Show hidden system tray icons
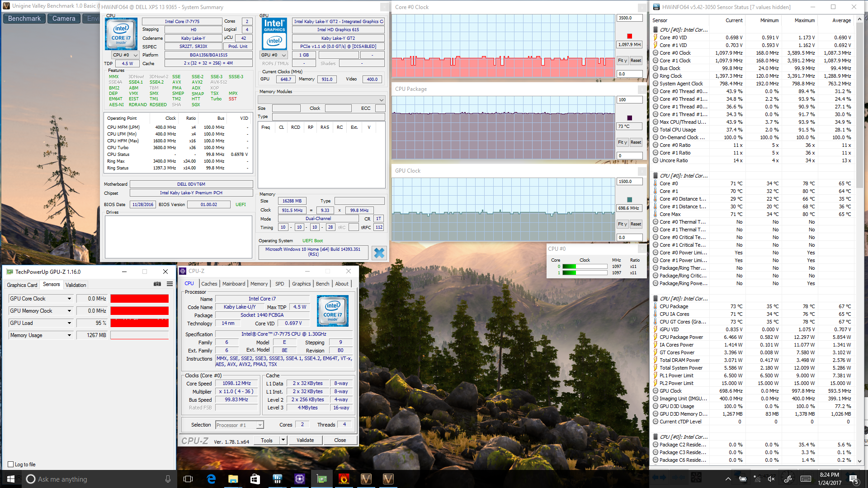 pos(728,479)
